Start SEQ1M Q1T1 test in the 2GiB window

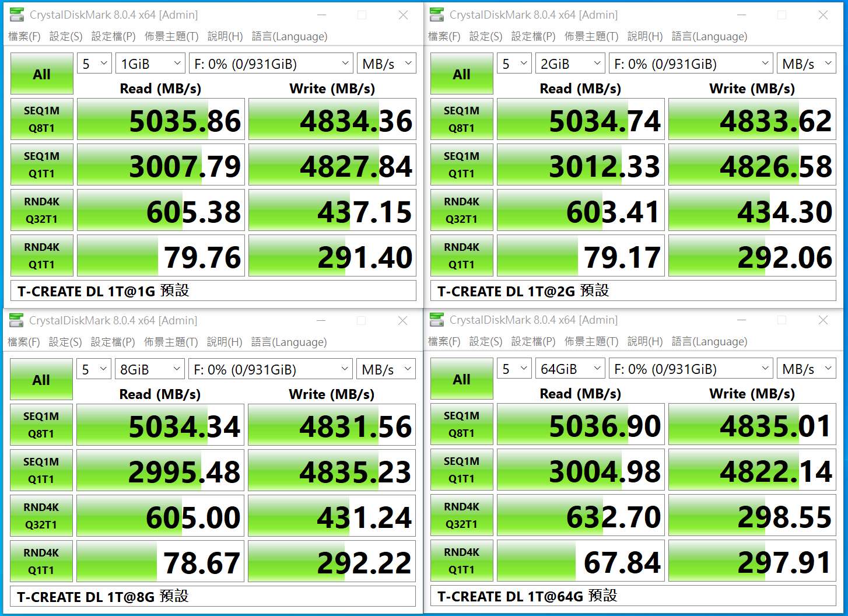coord(462,165)
